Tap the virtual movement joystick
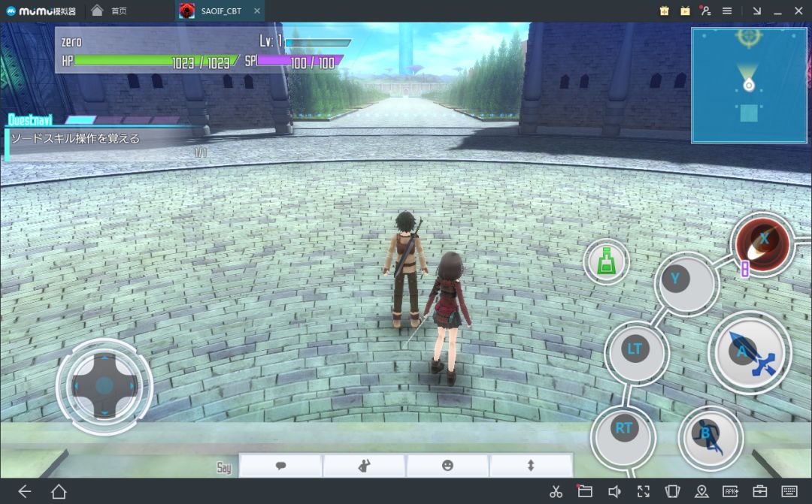Viewport: 812px width, 504px height. pos(105,386)
